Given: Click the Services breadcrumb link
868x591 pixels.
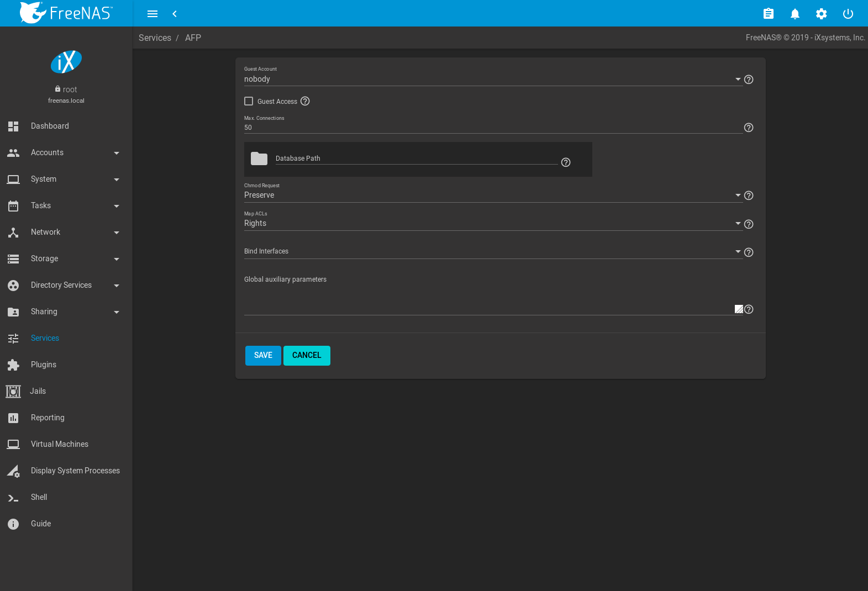Looking at the screenshot, I should pyautogui.click(x=155, y=38).
